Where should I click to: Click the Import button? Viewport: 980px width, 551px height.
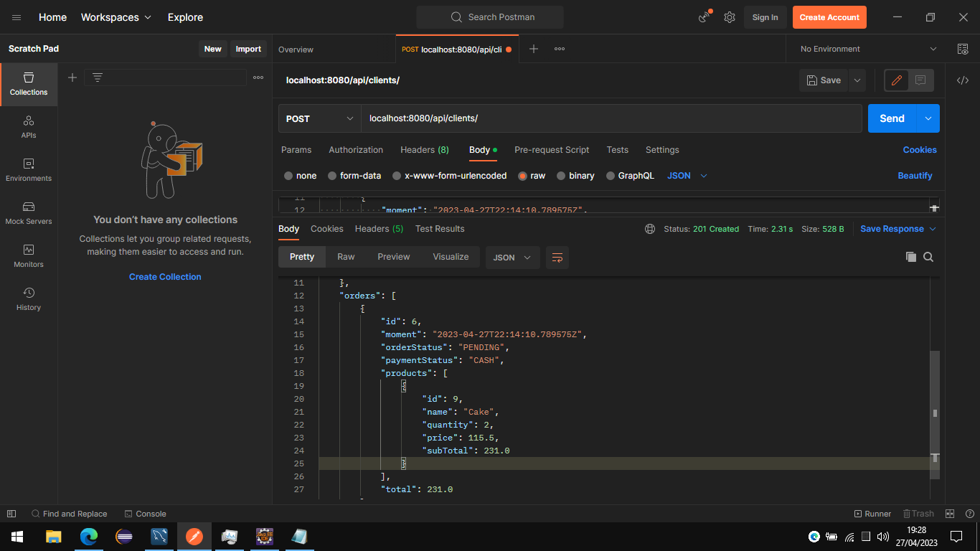click(248, 49)
